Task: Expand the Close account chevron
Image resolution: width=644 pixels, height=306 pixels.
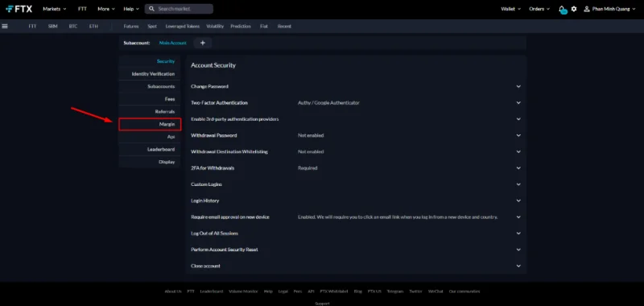Action: pyautogui.click(x=518, y=266)
